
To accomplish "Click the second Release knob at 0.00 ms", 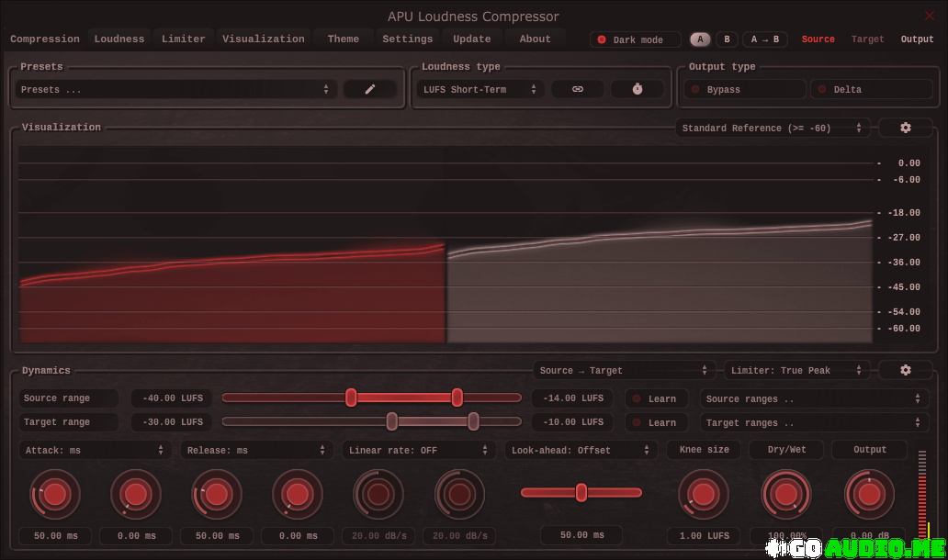I will (298, 495).
